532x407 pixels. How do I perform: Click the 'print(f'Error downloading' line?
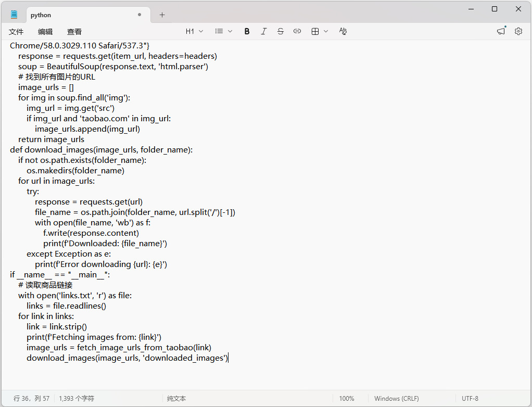[x=101, y=264]
